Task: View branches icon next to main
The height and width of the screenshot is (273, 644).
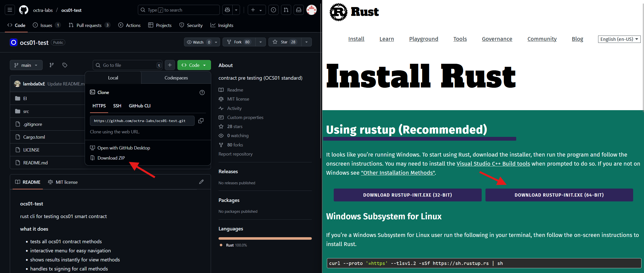Action: (52, 65)
